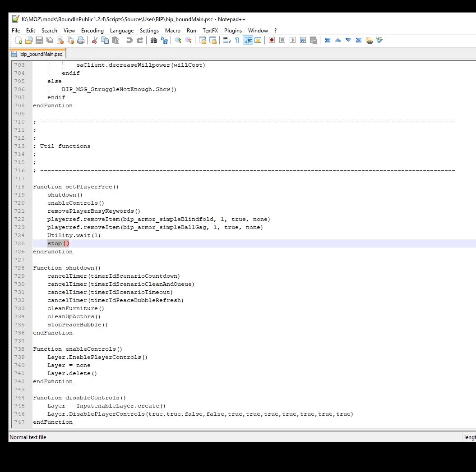Click the highlighted 'stop()' statement

pos(58,243)
